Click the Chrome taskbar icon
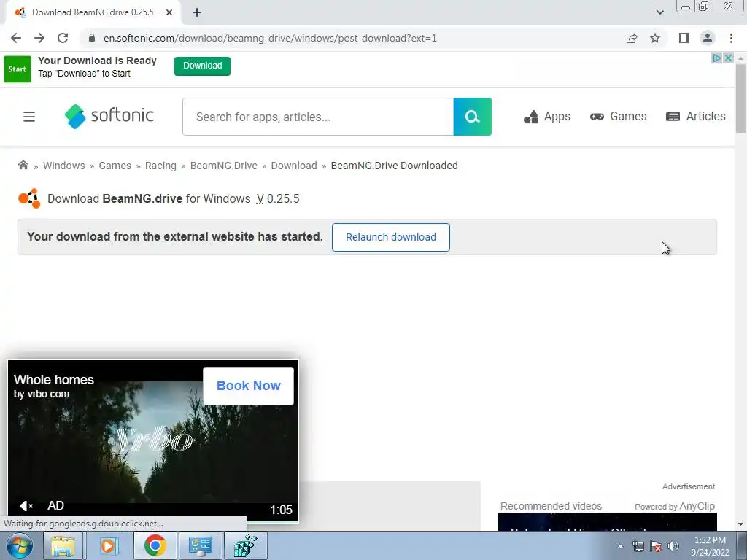The height and width of the screenshot is (560, 747). [x=155, y=545]
